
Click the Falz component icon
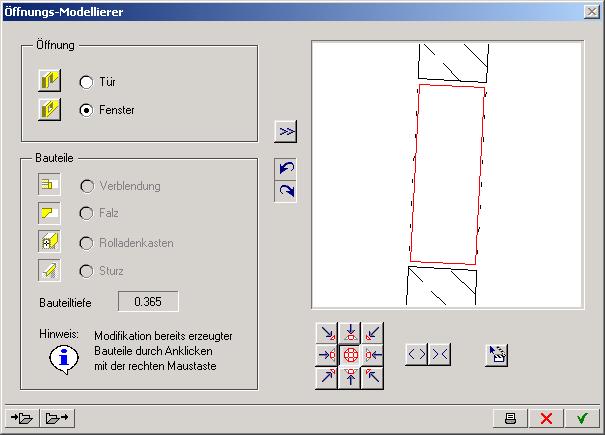pos(49,213)
